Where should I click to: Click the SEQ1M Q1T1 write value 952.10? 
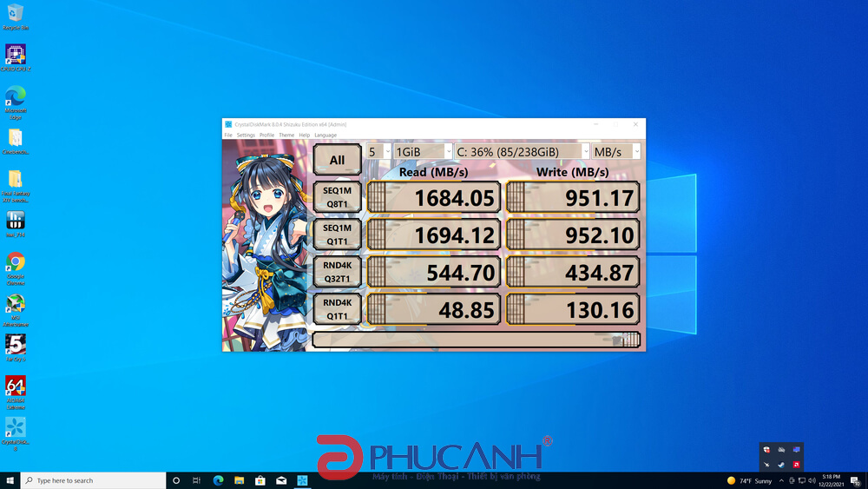573,235
